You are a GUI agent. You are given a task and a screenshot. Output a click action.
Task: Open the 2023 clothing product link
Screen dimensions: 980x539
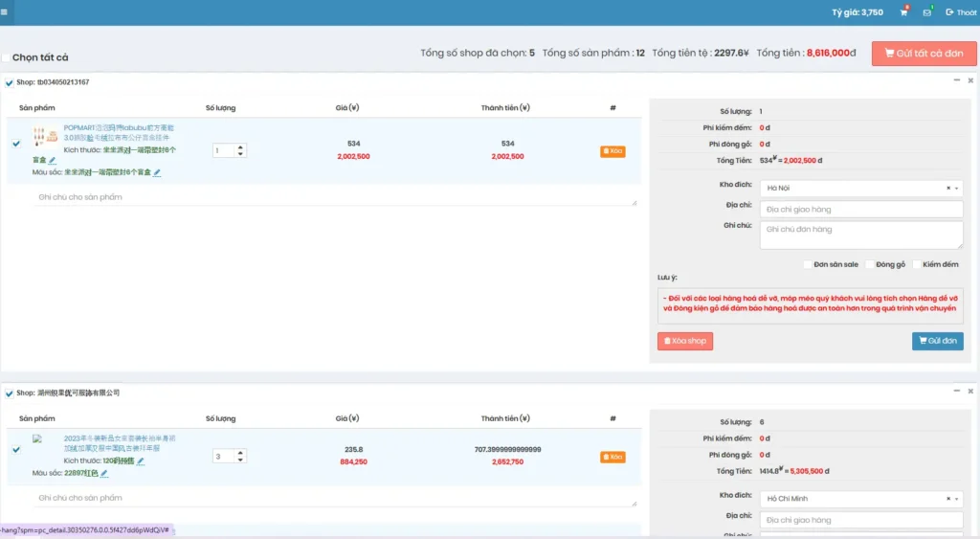click(x=120, y=443)
